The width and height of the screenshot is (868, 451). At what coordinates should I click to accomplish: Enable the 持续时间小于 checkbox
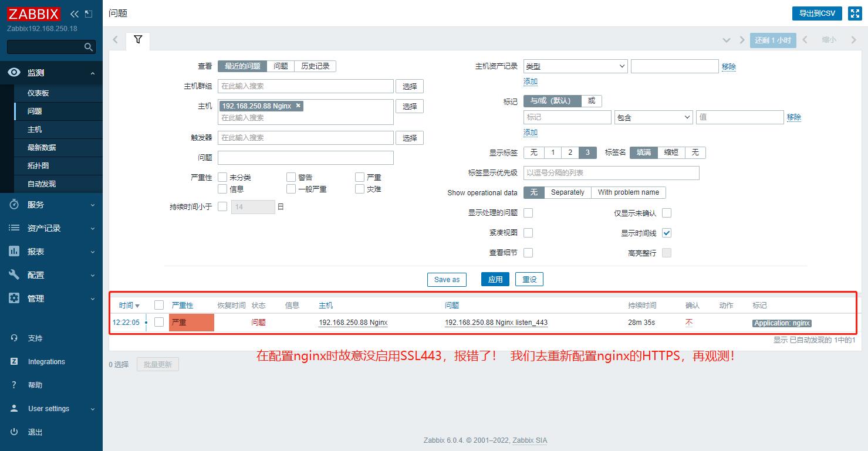[222, 206]
